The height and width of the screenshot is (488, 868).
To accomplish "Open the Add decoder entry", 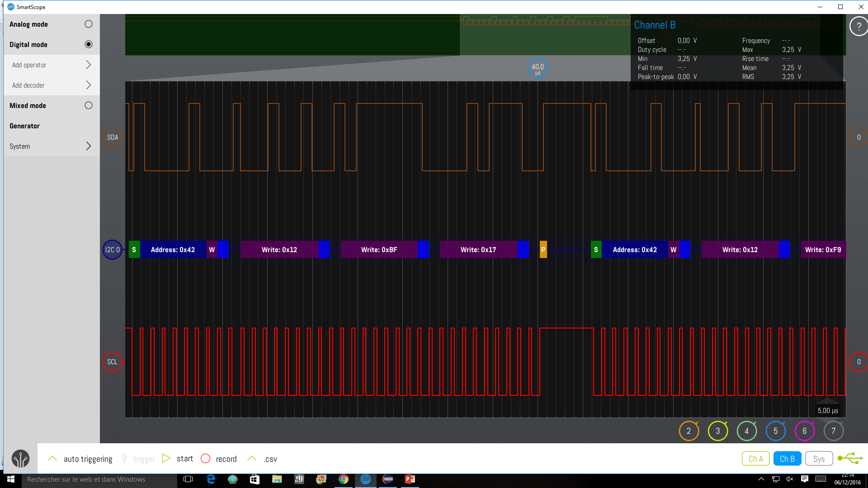I will 52,85.
